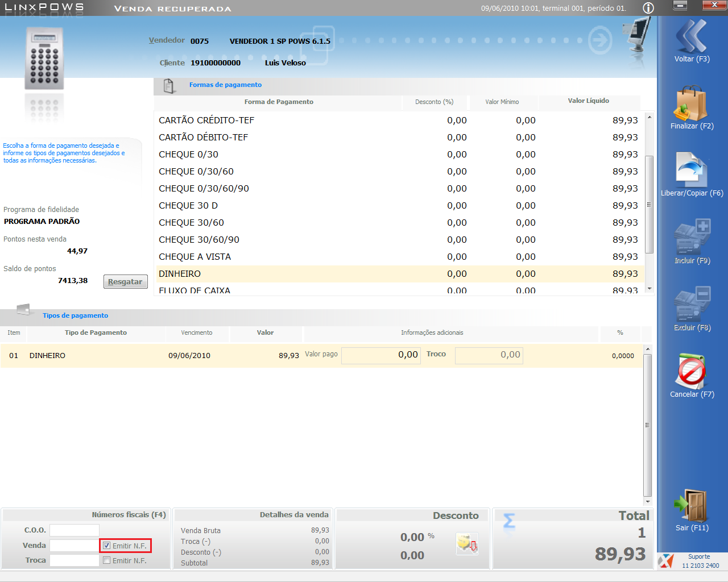The width and height of the screenshot is (728, 582).
Task: Click scroll-up arrow of payment types list
Action: [x=647, y=349]
